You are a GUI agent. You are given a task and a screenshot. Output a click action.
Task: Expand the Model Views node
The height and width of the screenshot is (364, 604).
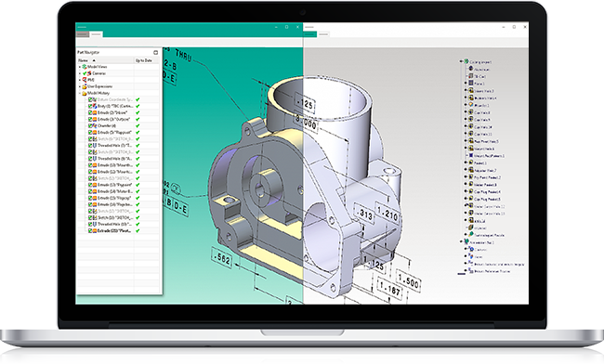80,67
